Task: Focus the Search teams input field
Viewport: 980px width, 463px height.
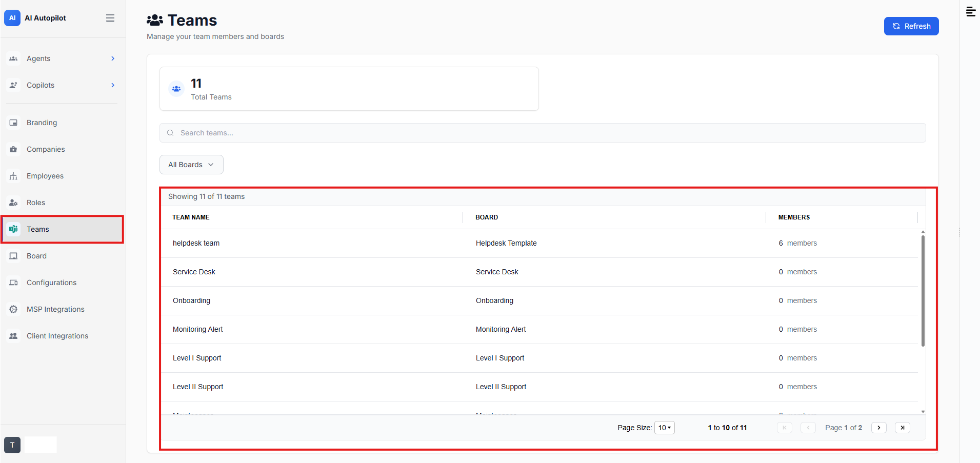Action: tap(543, 133)
